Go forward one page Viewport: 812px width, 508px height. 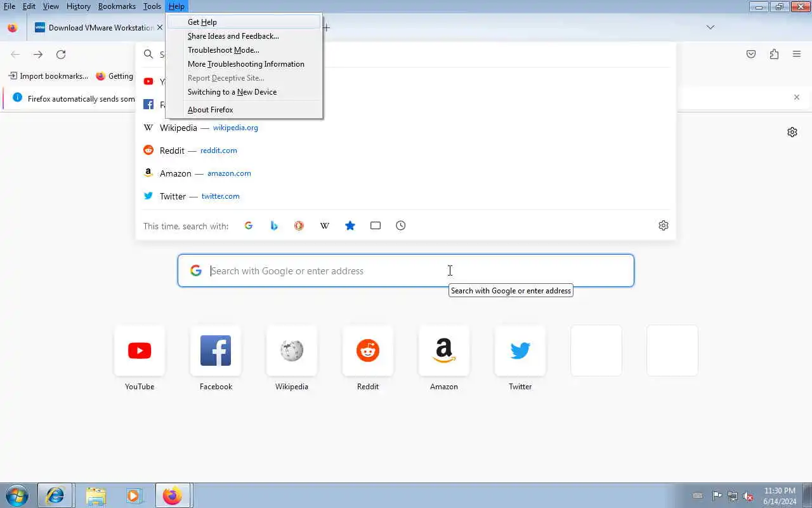38,55
